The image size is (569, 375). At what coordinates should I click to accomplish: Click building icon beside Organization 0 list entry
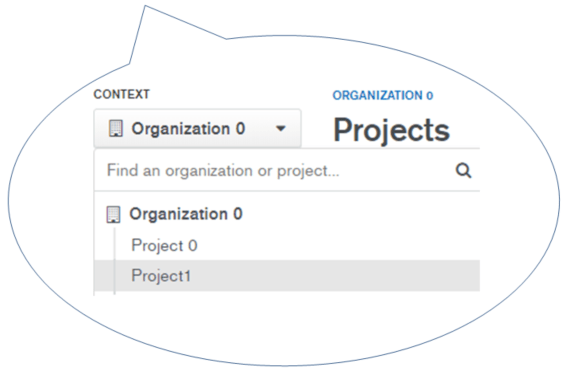pyautogui.click(x=113, y=214)
